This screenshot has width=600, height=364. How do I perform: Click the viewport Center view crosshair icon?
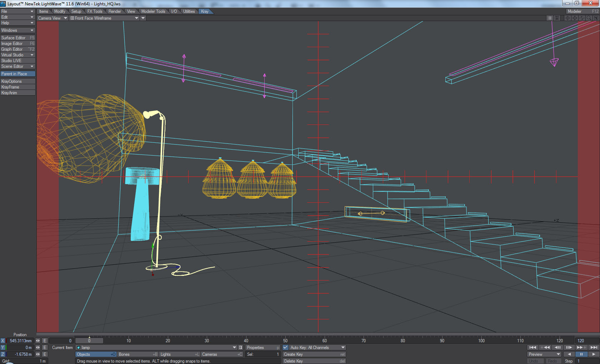click(567, 18)
